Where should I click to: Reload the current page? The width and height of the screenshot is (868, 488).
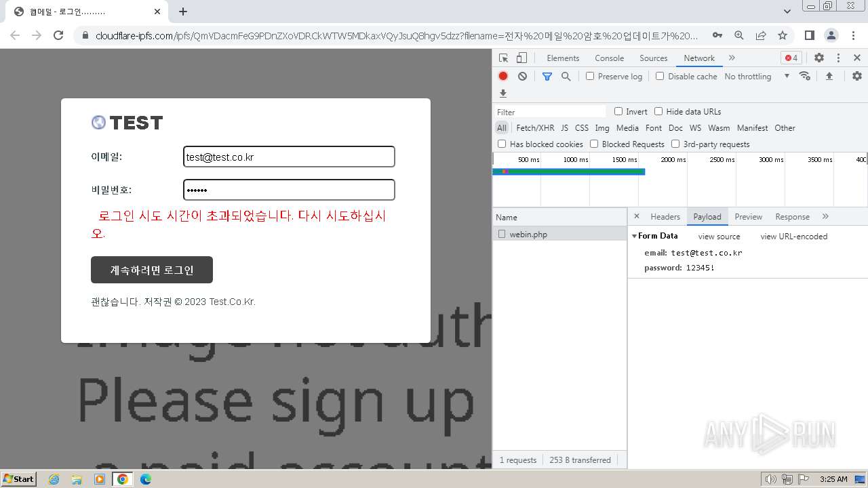[x=58, y=35]
